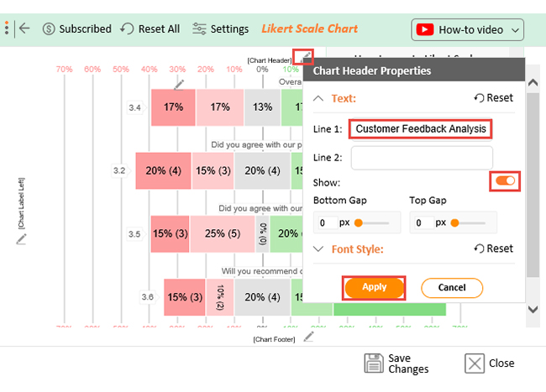Adjust the Bottom Gap slider
Image resolution: width=546 pixels, height=392 pixels.
coord(371,222)
